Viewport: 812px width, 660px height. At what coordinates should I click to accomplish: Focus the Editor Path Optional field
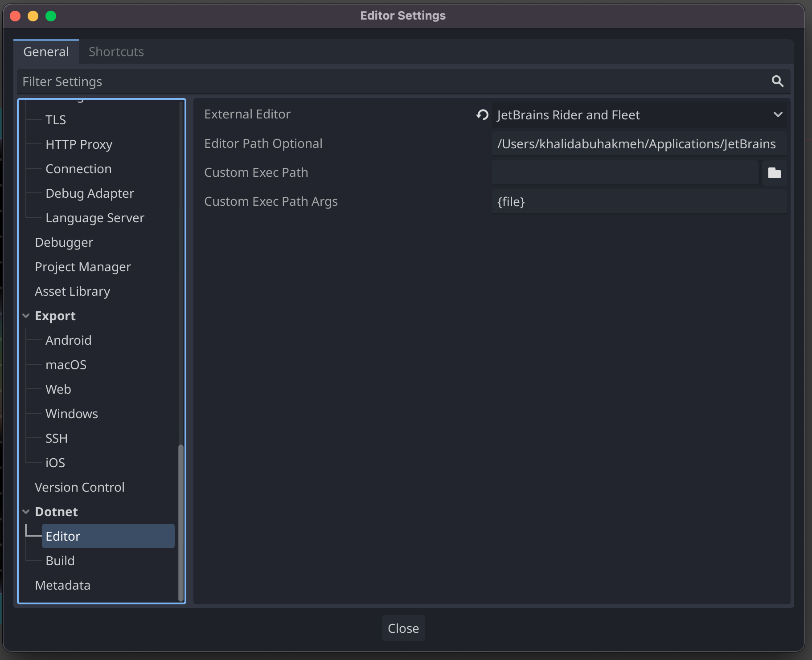tap(639, 144)
